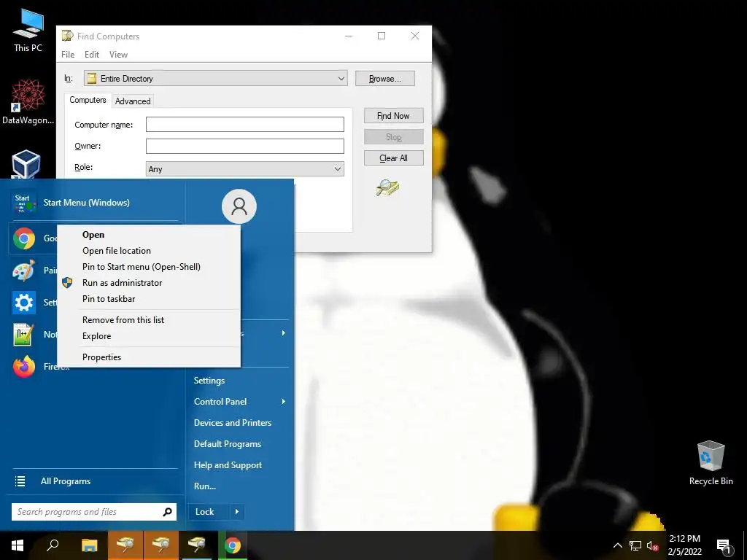The image size is (747, 560).
Task: Expand the Lock options arrow
Action: (237, 512)
